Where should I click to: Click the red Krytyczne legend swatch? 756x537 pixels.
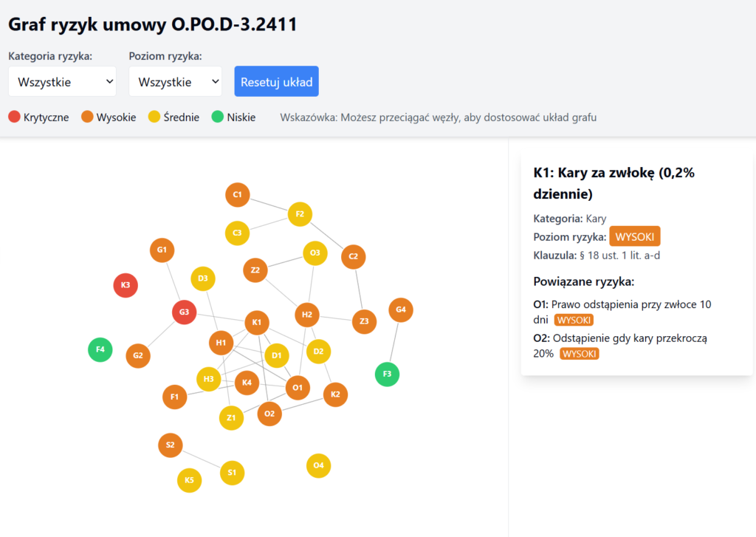[x=14, y=117]
